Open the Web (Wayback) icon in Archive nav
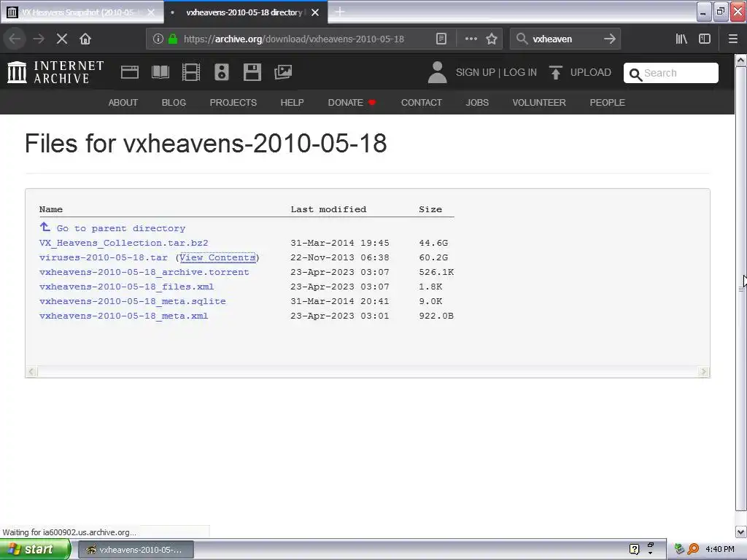747x560 pixels. [130, 72]
